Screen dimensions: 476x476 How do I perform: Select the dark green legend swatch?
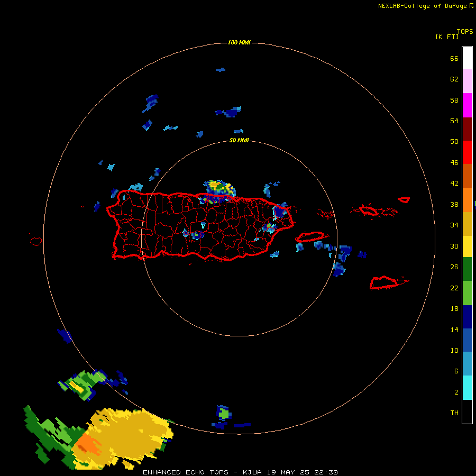467,269
